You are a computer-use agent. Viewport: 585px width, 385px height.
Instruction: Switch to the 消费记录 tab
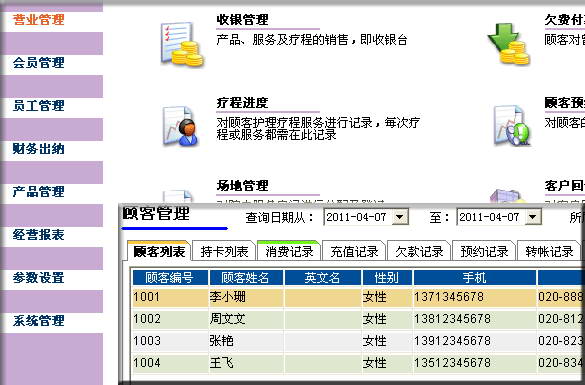pyautogui.click(x=289, y=251)
